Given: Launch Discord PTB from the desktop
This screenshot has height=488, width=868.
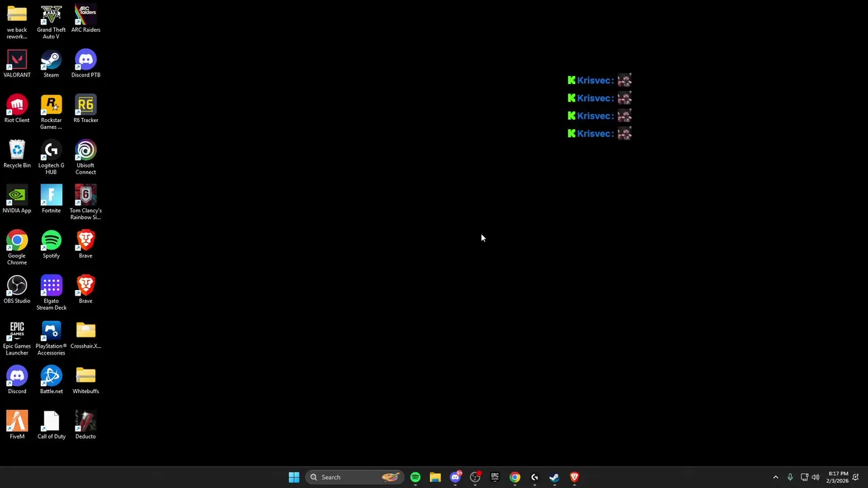Looking at the screenshot, I should coord(85,64).
